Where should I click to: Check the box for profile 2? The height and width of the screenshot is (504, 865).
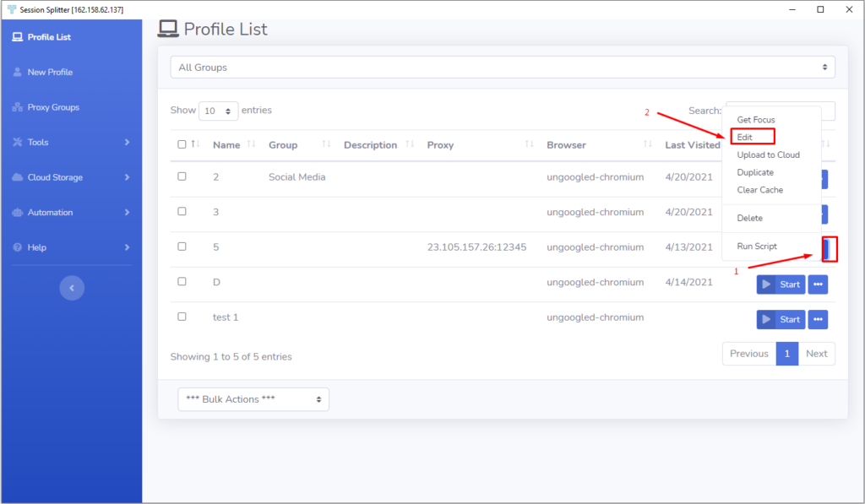pyautogui.click(x=182, y=176)
